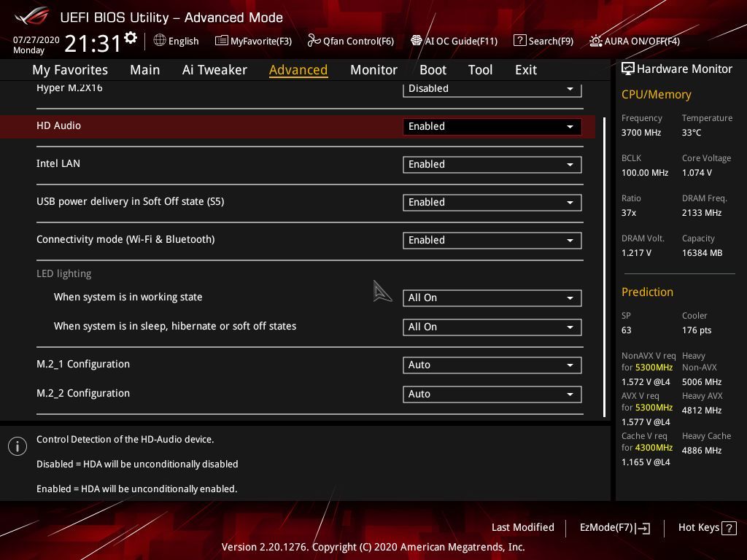Click the CPU/Memory heading

[656, 95]
